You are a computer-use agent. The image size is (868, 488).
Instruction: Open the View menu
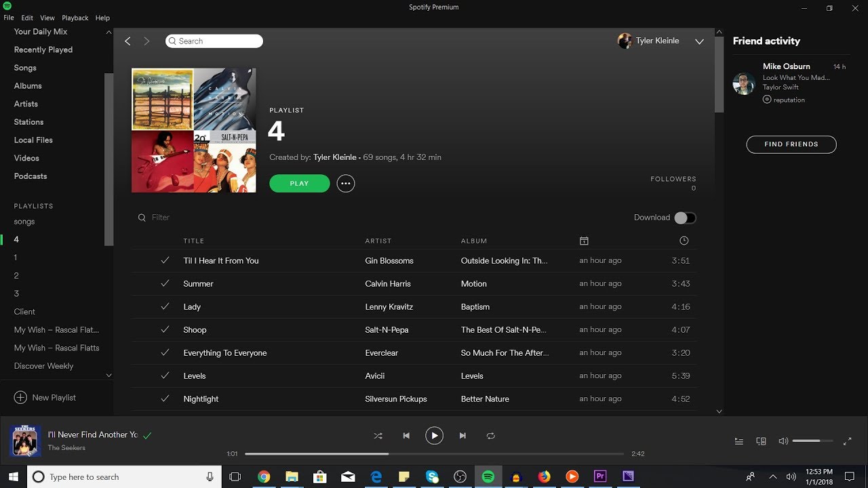(47, 18)
